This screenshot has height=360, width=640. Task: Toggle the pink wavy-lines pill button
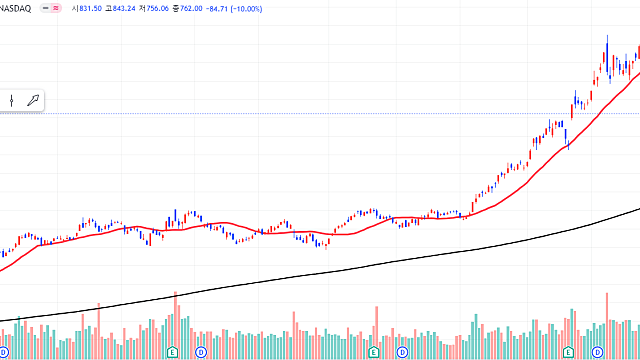(56, 8)
